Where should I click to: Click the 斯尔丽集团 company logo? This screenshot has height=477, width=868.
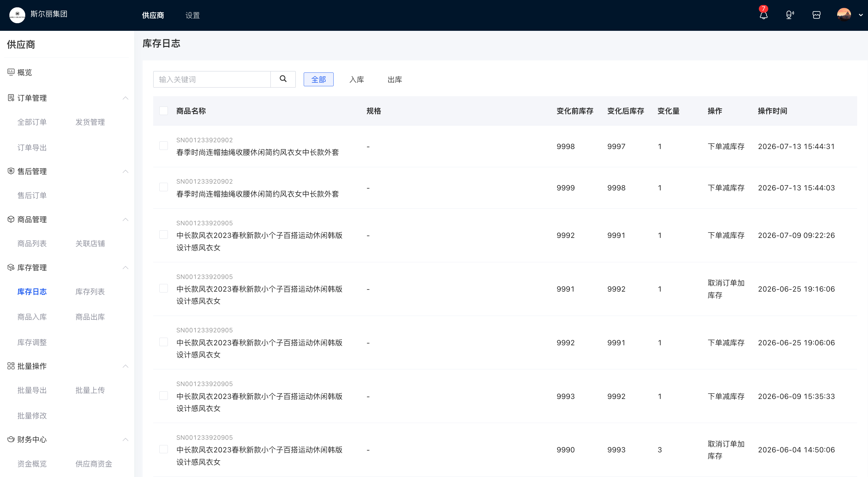pos(17,15)
